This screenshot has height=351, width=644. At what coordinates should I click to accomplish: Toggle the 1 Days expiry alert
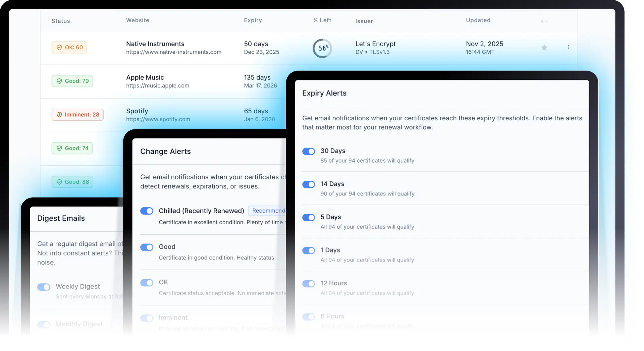tap(309, 251)
